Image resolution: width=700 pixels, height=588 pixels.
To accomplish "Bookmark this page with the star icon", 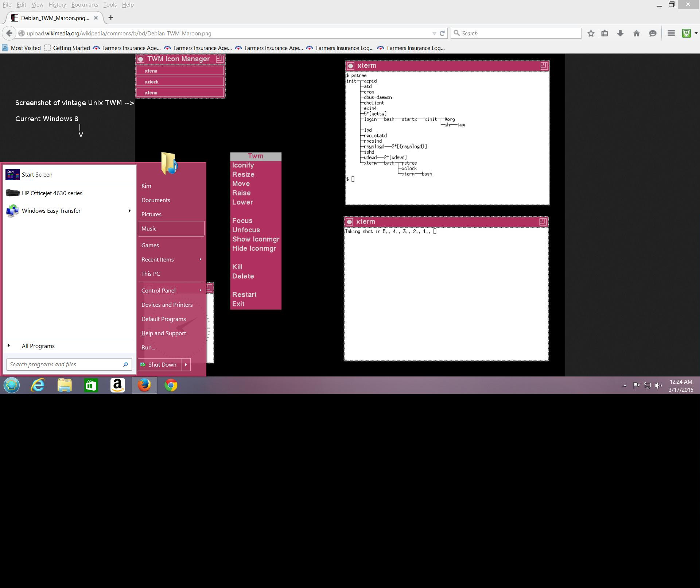I will [x=591, y=33].
